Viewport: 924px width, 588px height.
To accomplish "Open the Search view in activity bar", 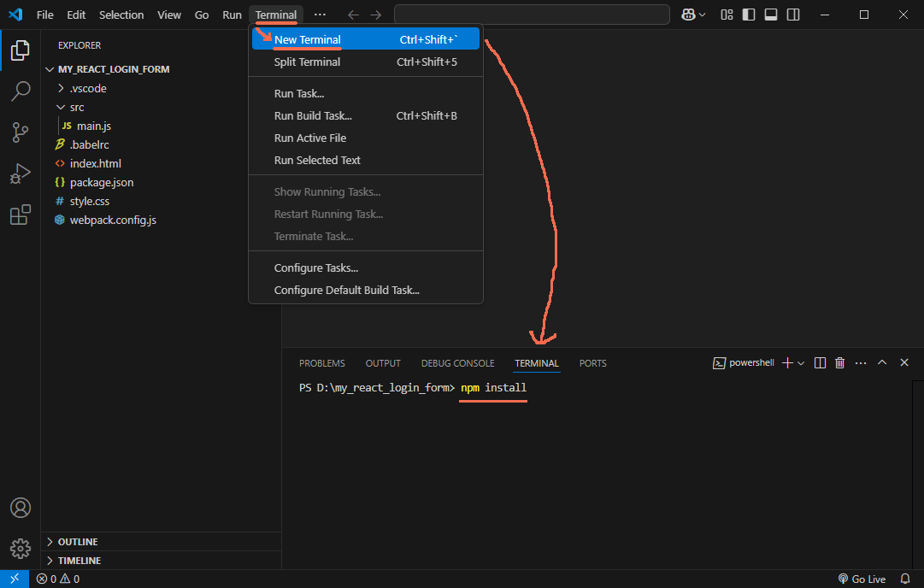I will [x=21, y=91].
